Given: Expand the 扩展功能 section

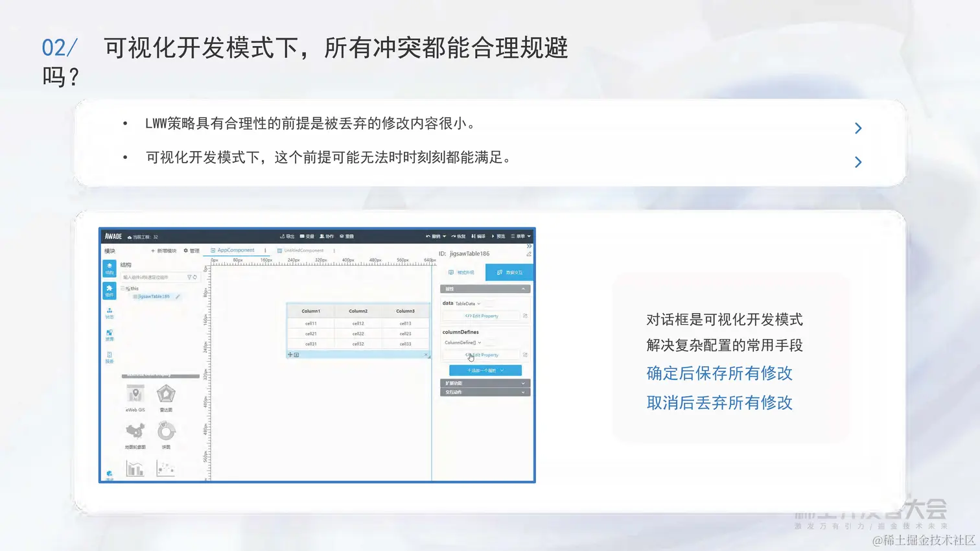Looking at the screenshot, I should pos(485,383).
